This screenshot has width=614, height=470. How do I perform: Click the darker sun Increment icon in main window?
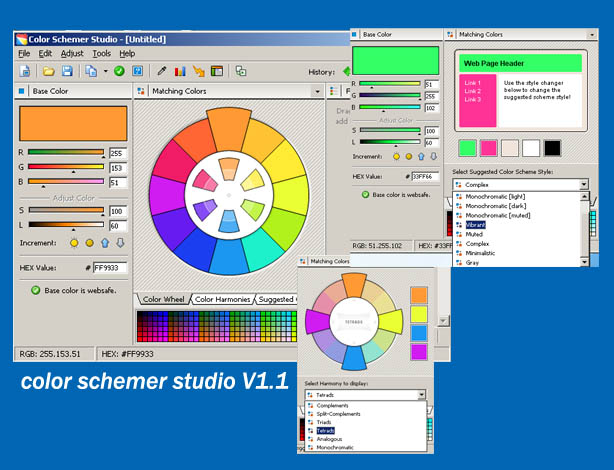(x=90, y=243)
